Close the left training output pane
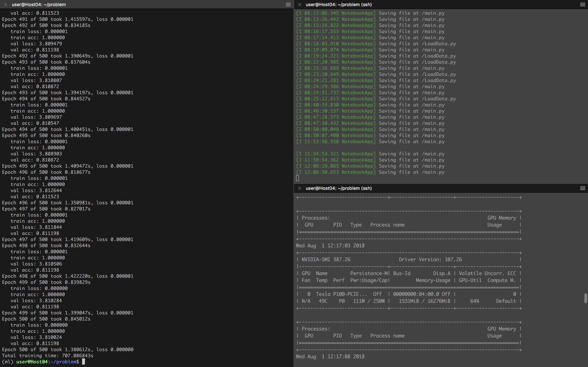Image resolution: width=588 pixels, height=367 pixels. 6,4
